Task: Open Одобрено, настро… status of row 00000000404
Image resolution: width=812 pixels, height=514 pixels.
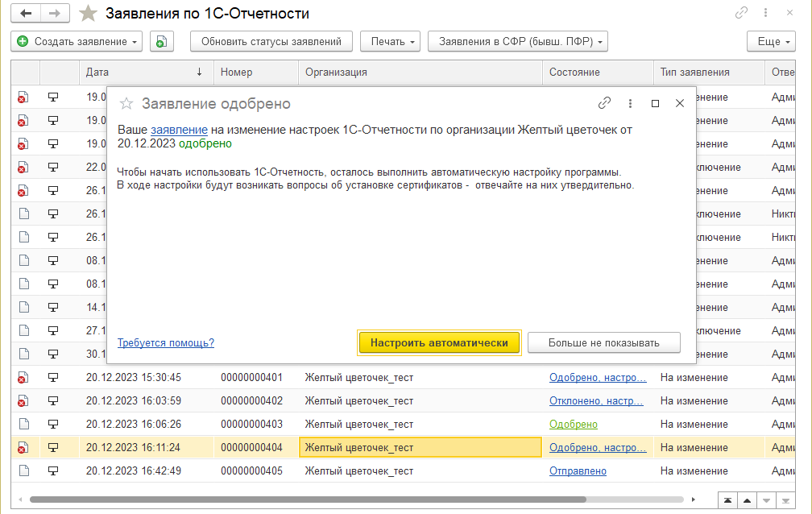Action: click(x=598, y=448)
